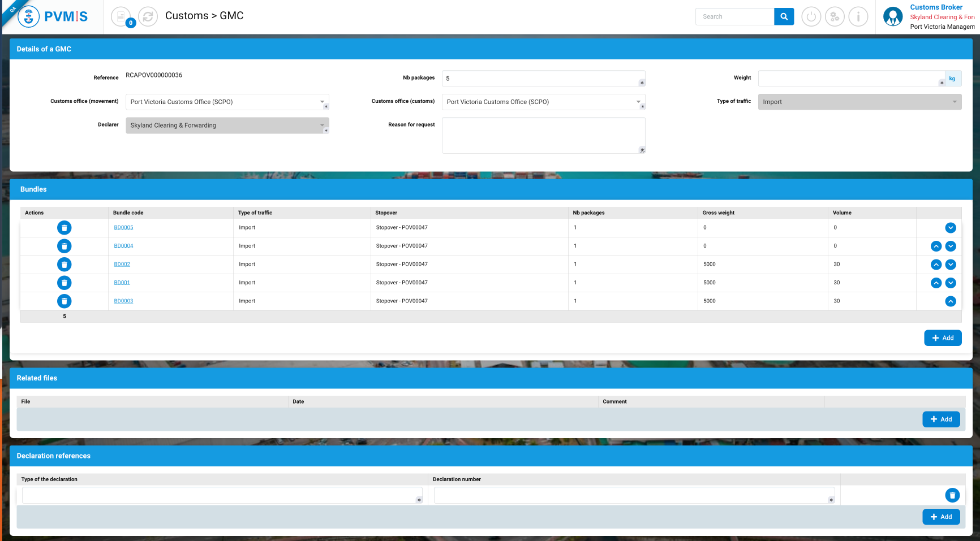Expand Customs office (customs) dropdown
The image size is (980, 541).
[638, 102]
